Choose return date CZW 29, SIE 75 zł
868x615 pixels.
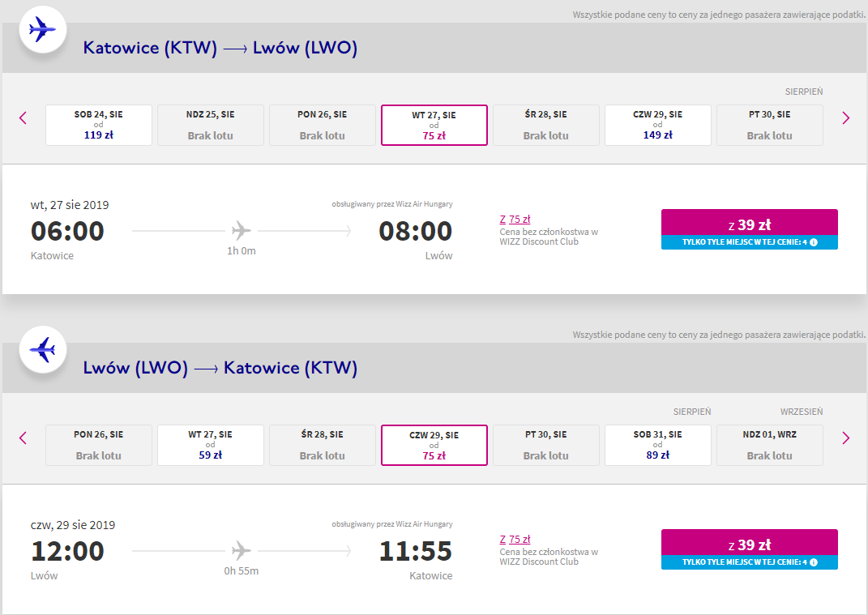[x=434, y=445]
